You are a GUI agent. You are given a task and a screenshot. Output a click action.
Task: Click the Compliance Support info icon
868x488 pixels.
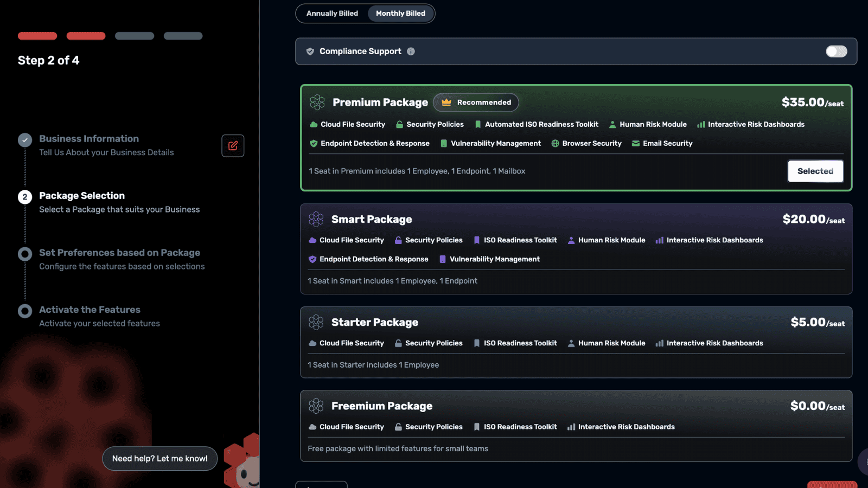pos(411,52)
